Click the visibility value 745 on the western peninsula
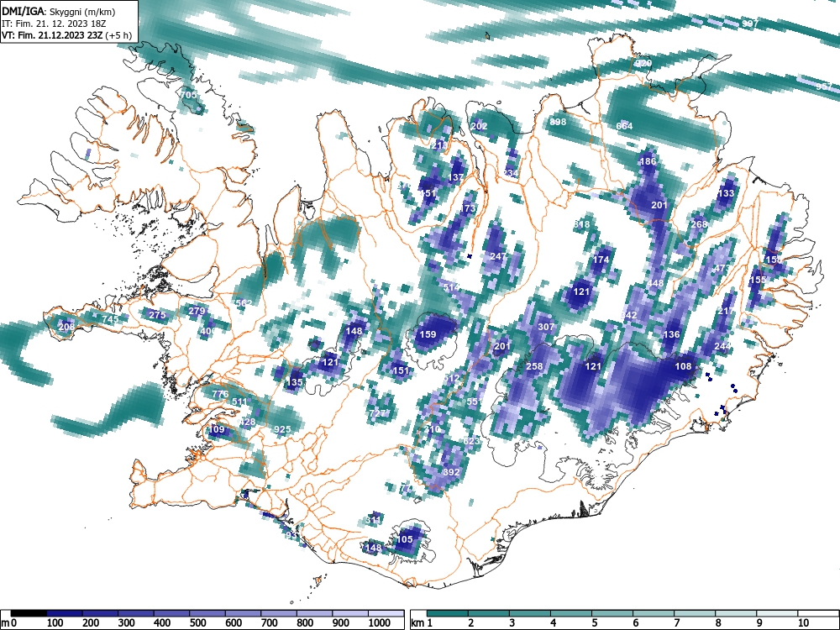840x630 pixels. click(110, 318)
